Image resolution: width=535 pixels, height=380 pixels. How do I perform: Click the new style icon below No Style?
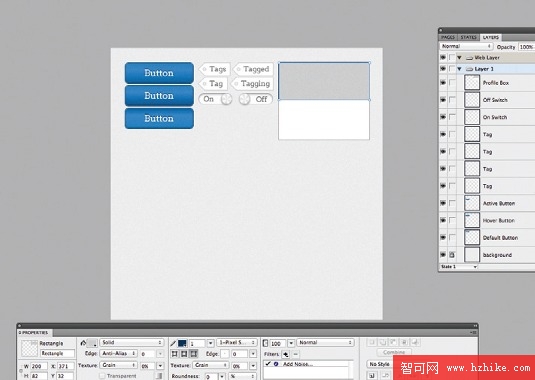[x=372, y=376]
